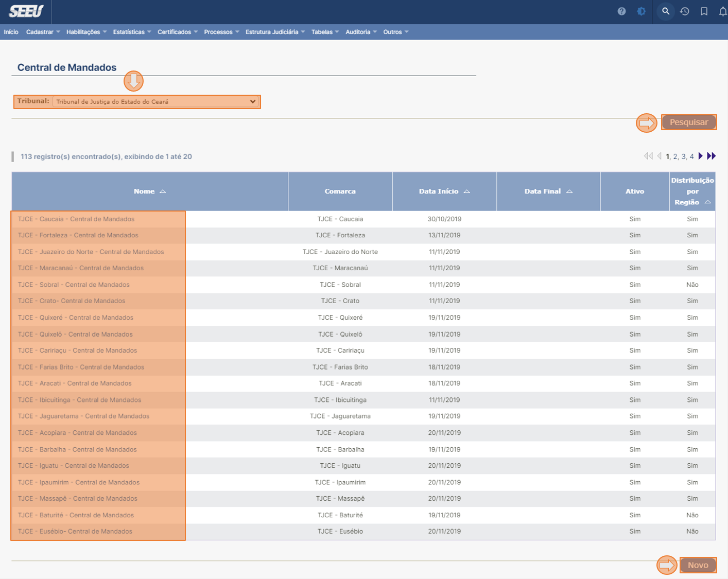This screenshot has width=728, height=579.
Task: Open TJCE - Massapê - Central de Mandados
Action: 78,499
